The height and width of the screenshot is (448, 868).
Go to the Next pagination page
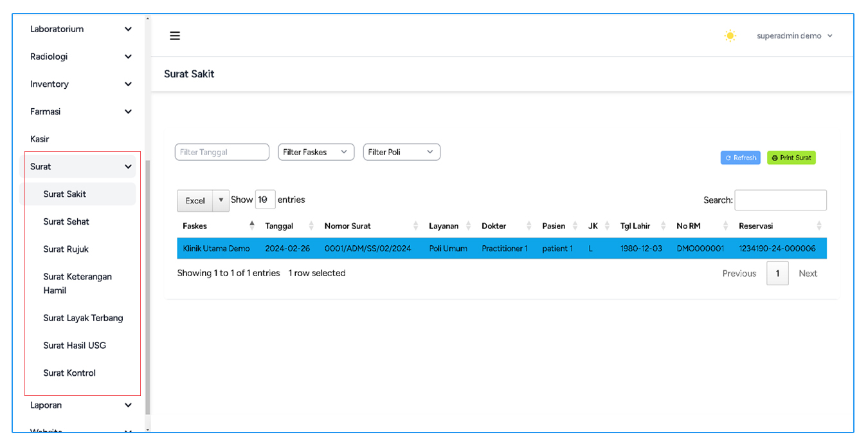(808, 274)
